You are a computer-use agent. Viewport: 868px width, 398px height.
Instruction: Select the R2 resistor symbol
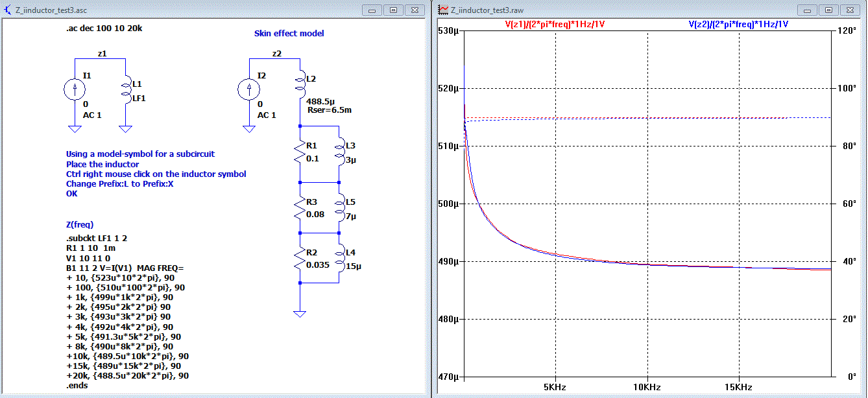pos(300,257)
